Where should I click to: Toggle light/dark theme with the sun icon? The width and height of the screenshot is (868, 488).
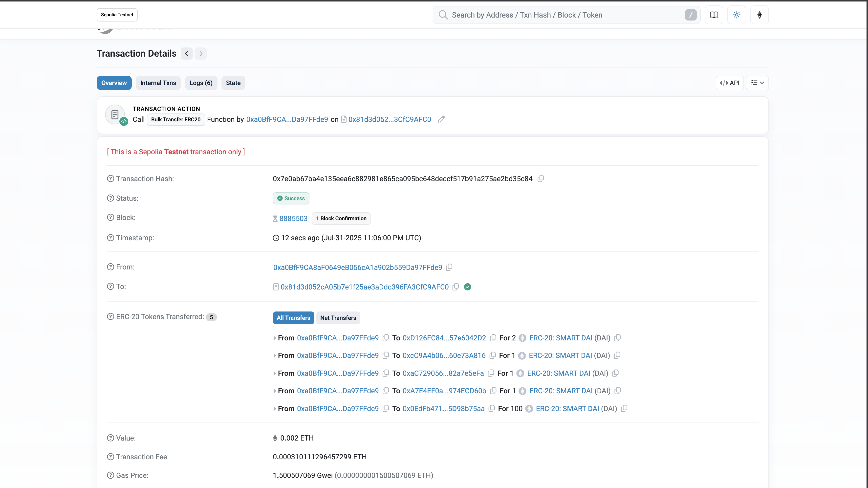pos(737,15)
